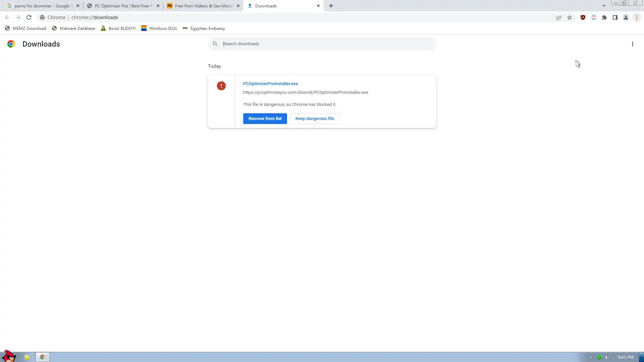Image resolution: width=644 pixels, height=362 pixels.
Task: Open Chrome three-dot menu
Action: tap(637, 17)
